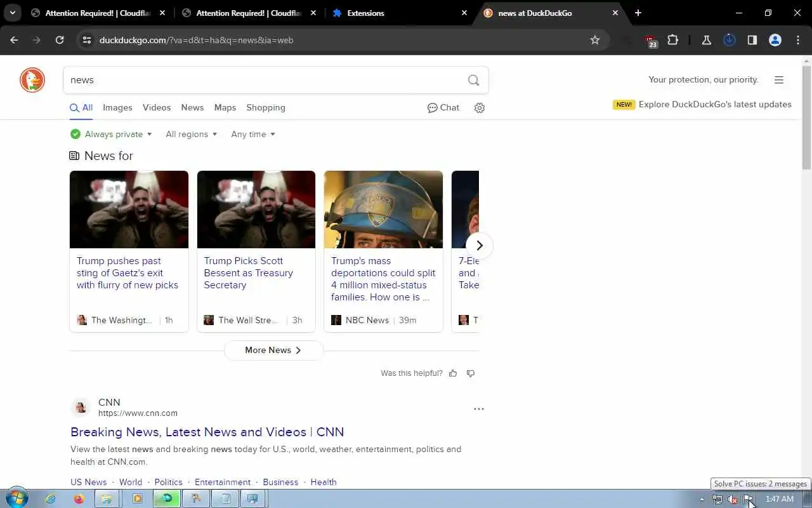This screenshot has height=508, width=812.
Task: Open the hamburger side menu
Action: click(x=779, y=80)
